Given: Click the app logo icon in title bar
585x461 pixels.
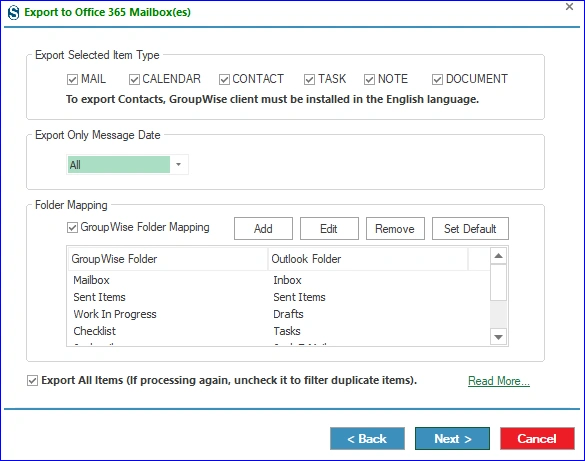Looking at the screenshot, I should [x=13, y=12].
